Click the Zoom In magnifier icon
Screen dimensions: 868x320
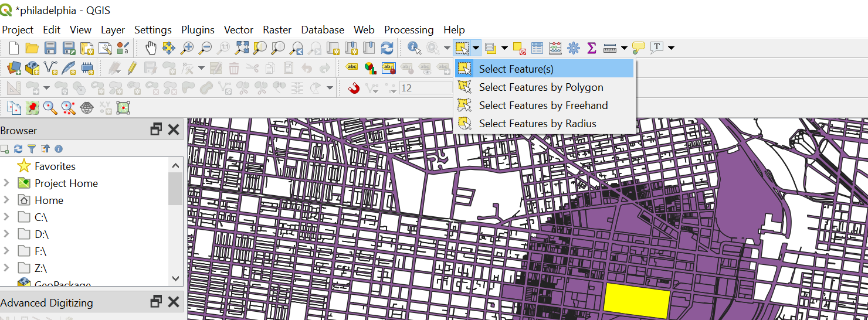pyautogui.click(x=187, y=48)
